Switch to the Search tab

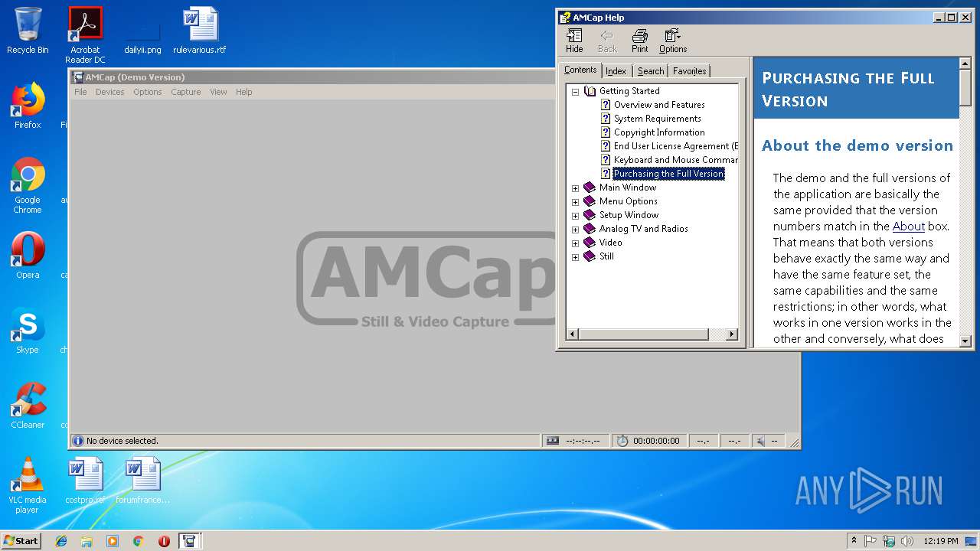tap(651, 71)
